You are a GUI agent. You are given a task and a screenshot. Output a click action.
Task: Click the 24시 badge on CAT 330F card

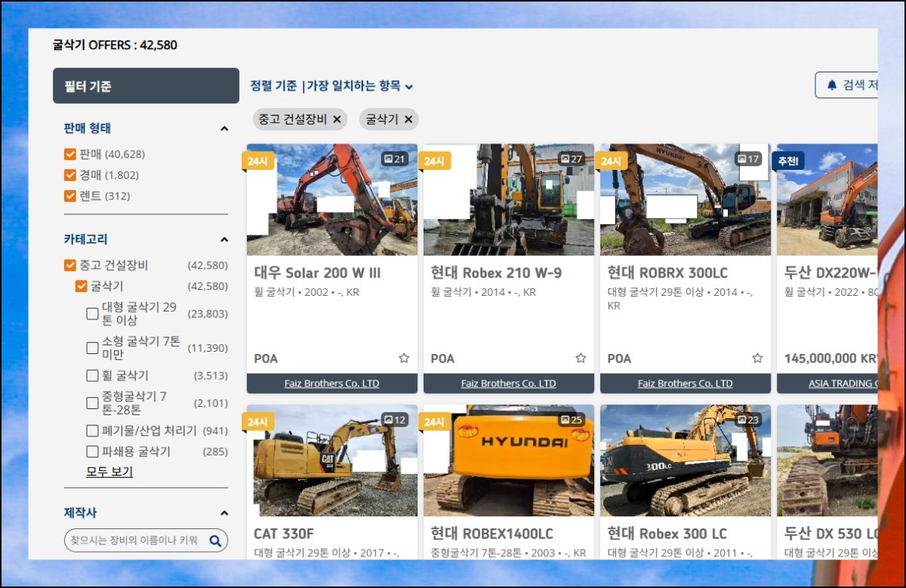257,421
